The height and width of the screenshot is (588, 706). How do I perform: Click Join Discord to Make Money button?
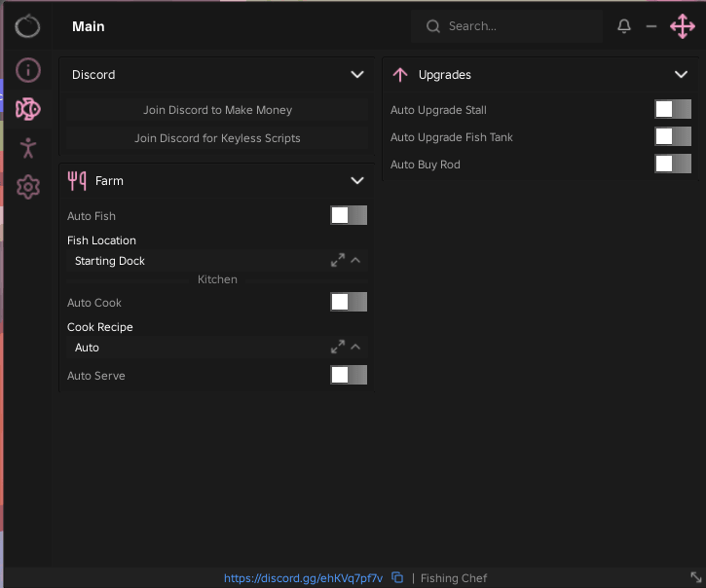click(217, 110)
